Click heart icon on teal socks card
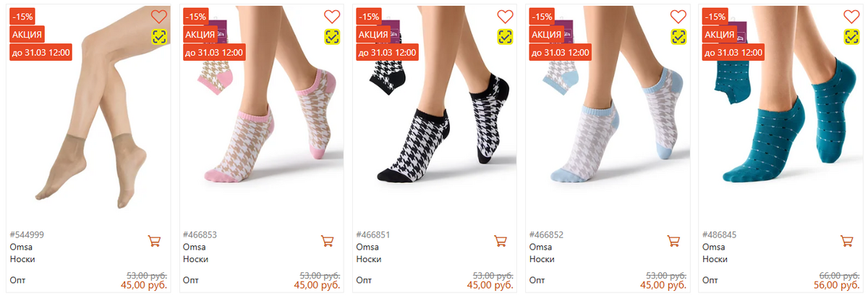This screenshot has width=868, height=296. 851,16
